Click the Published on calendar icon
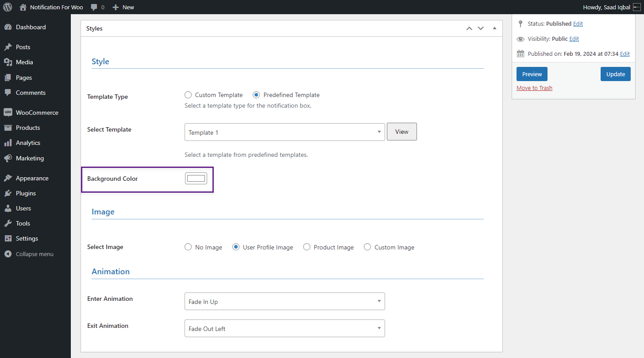This screenshot has height=358, width=644. tap(521, 54)
